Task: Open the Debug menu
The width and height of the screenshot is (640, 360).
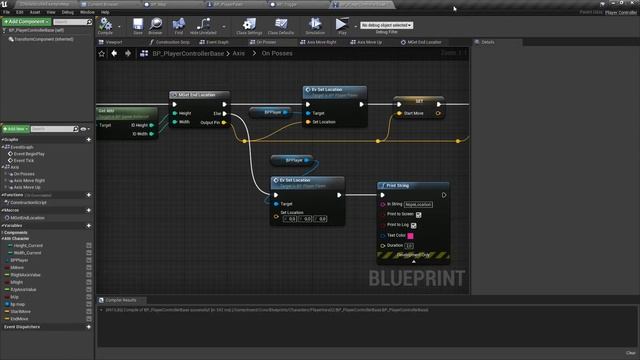Action: 68,12
